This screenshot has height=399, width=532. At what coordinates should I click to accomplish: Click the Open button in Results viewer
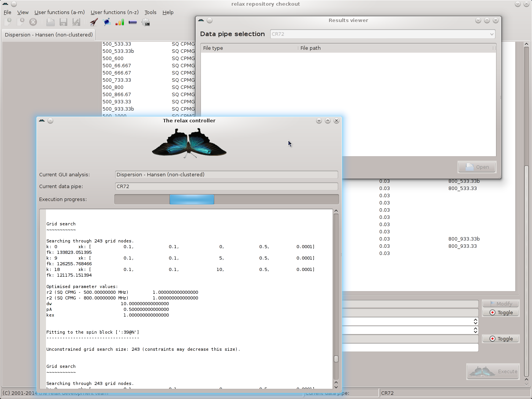[477, 167]
